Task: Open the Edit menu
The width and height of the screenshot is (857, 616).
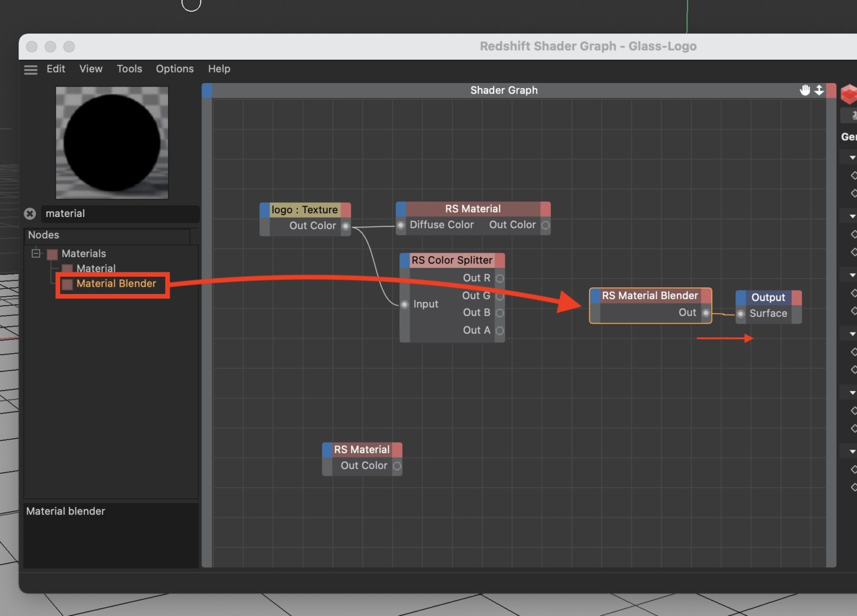Action: [x=55, y=69]
